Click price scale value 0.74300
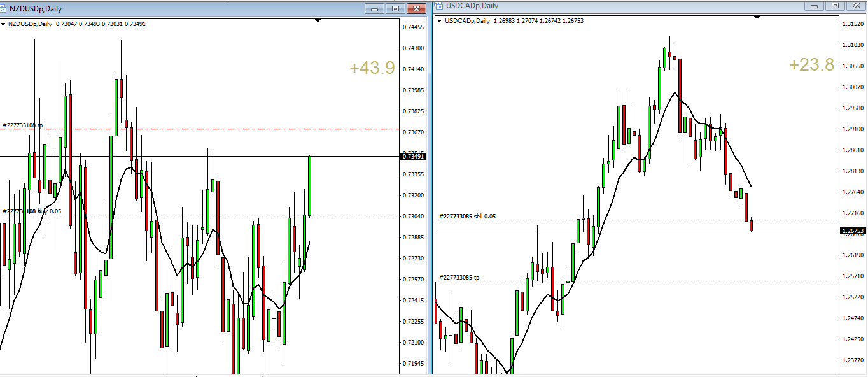 click(x=414, y=48)
